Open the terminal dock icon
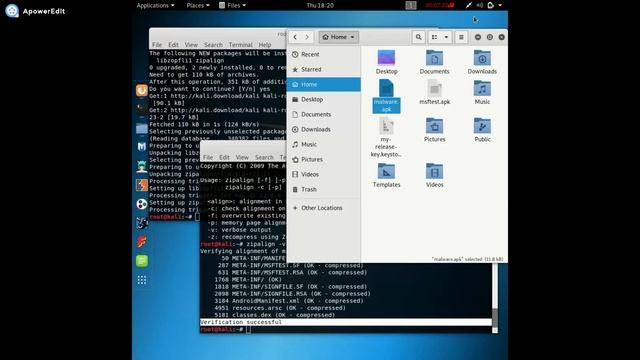Viewport: 640px width, 360px height. (142, 109)
